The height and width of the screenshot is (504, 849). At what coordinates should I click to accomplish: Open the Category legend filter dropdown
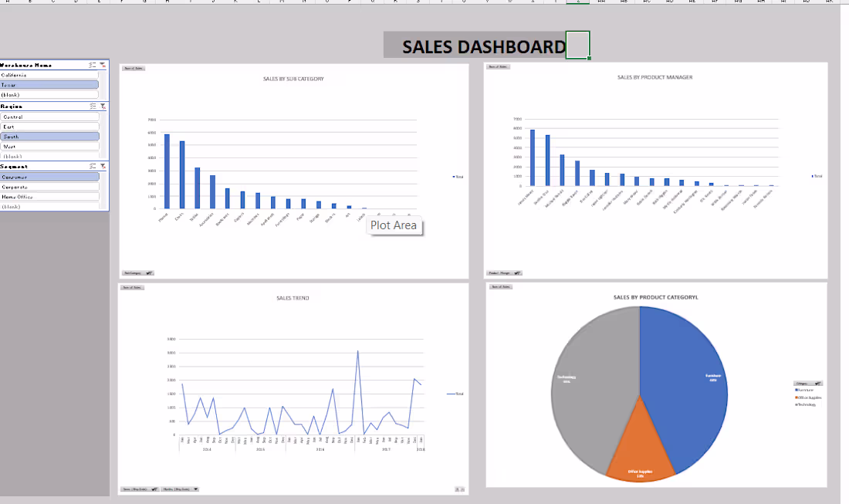click(x=817, y=383)
